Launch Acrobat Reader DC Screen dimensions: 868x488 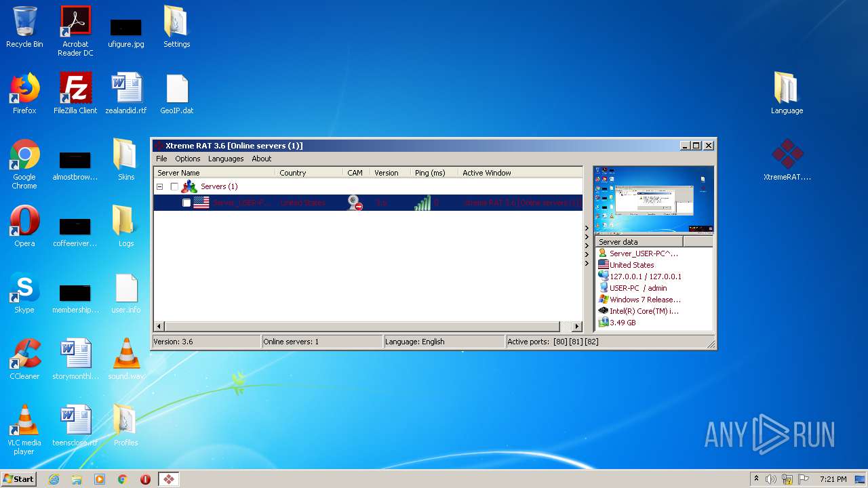pos(75,31)
